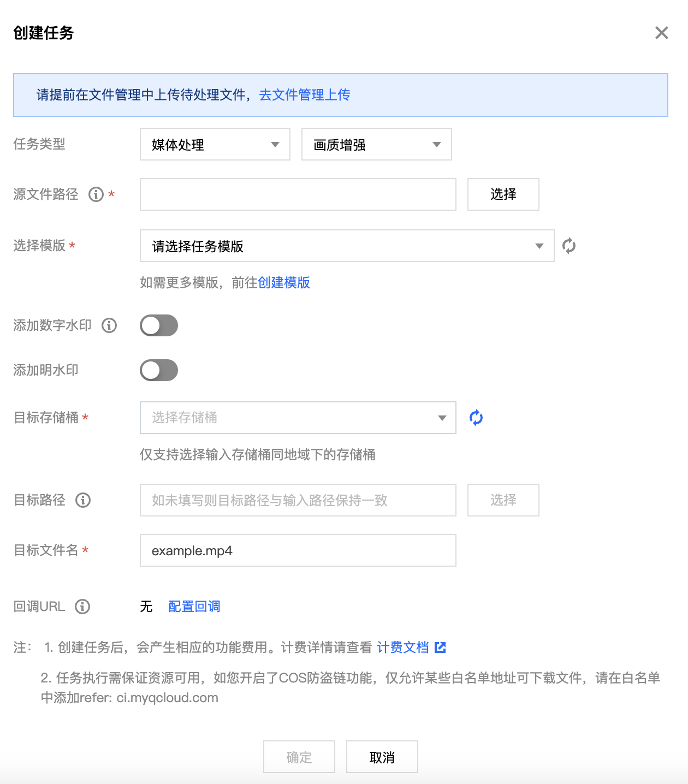Open the external link icon after 计费文档
The width and height of the screenshot is (688, 784).
[440, 648]
